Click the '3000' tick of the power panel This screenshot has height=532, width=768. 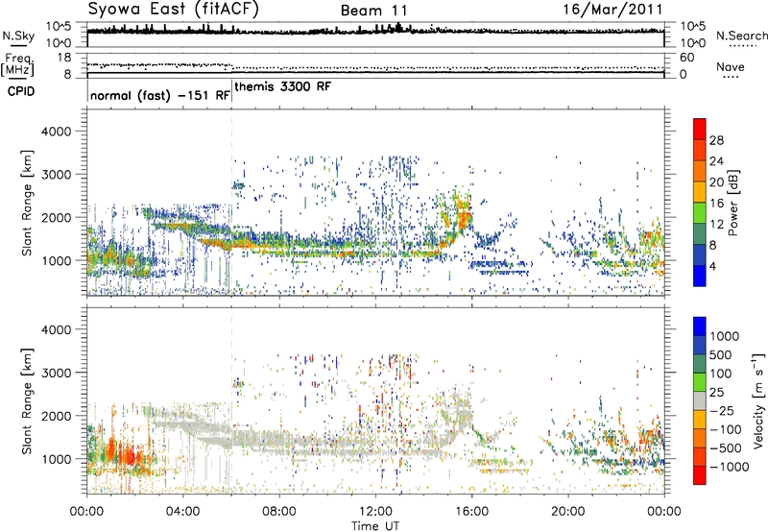click(57, 175)
